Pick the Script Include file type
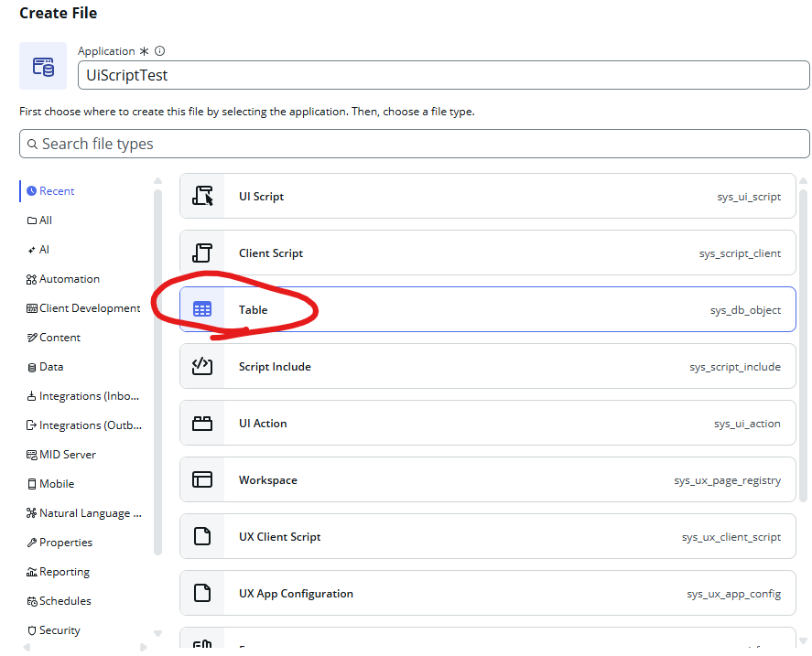Screen dimensions: 812x656 [x=487, y=366]
